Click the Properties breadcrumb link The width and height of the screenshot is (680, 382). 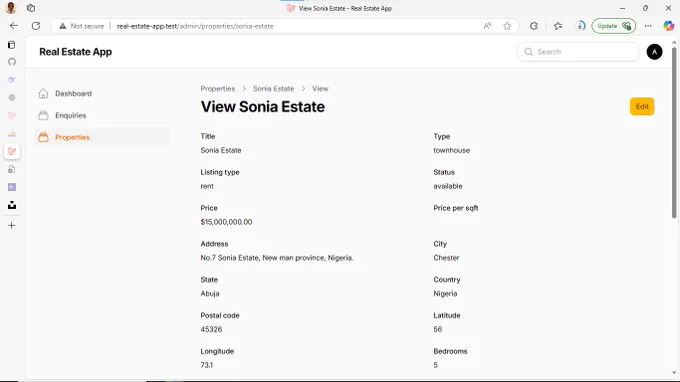point(218,88)
